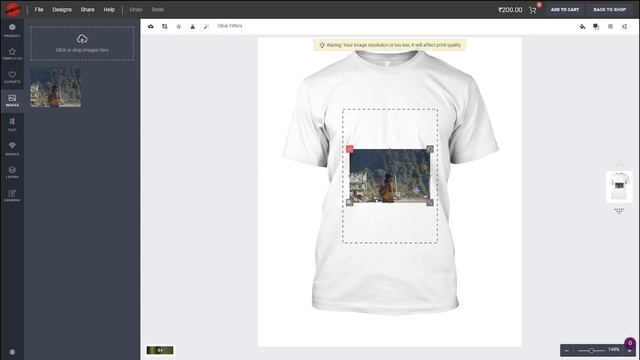The image size is (640, 360).
Task: Click the purple circular badge at bottom-right
Action: [630, 343]
